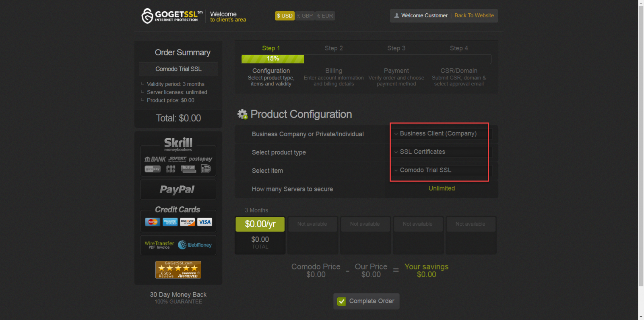Image resolution: width=644 pixels, height=320 pixels.
Task: Click the Your savings $0.00 text
Action: tap(426, 270)
